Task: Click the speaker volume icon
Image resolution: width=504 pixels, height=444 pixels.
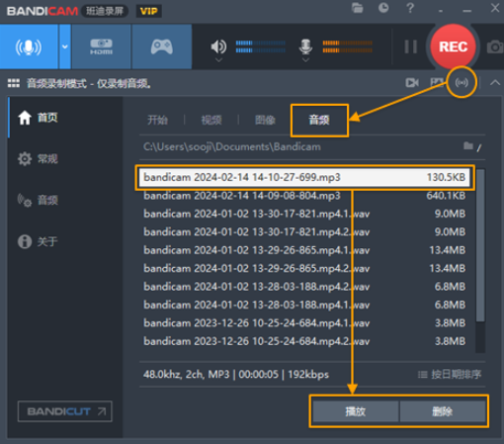Action: tap(218, 46)
